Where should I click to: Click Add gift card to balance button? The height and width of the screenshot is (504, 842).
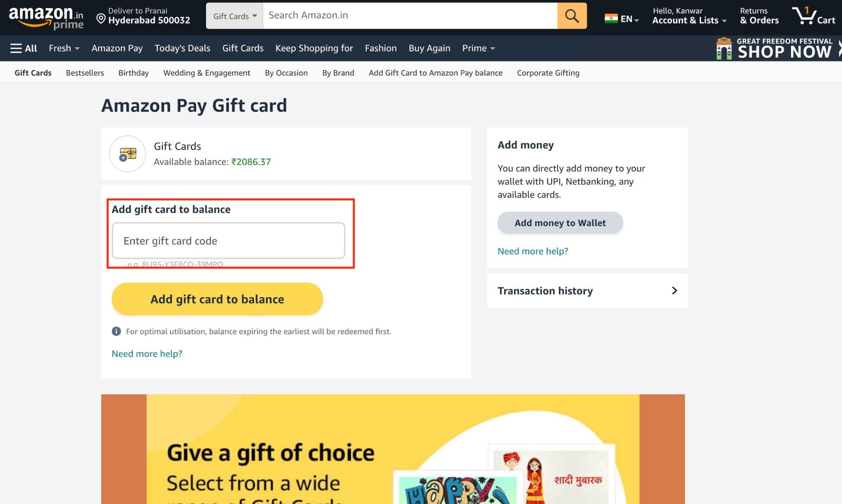tap(217, 299)
